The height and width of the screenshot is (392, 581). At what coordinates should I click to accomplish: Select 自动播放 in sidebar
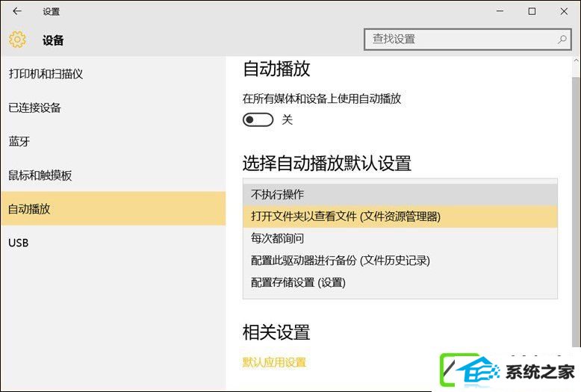(113, 208)
